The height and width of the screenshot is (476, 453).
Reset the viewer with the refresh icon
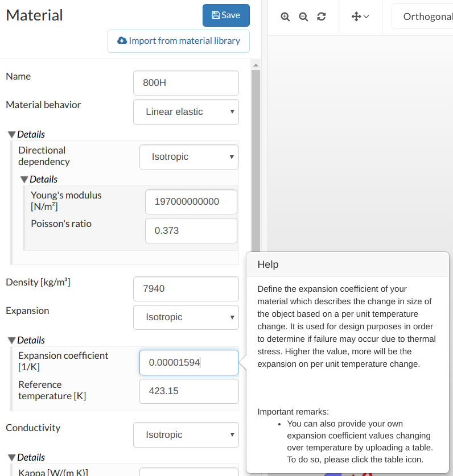point(322,16)
